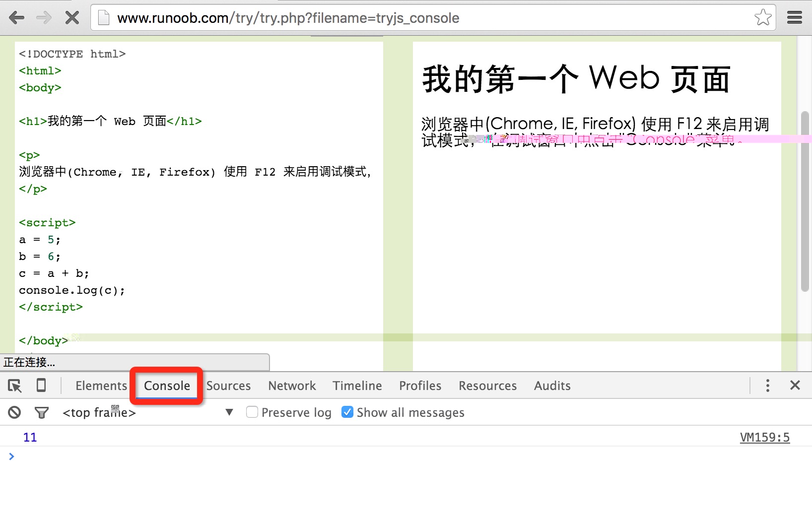Close the DevTools panel
Viewport: 812px width, 519px height.
point(795,386)
